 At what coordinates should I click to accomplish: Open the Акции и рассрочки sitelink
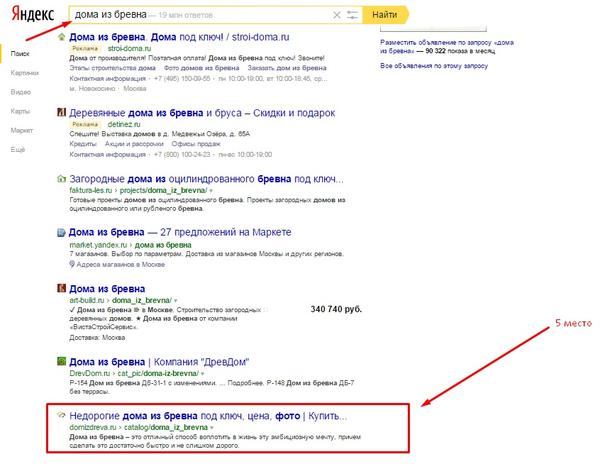click(x=134, y=144)
